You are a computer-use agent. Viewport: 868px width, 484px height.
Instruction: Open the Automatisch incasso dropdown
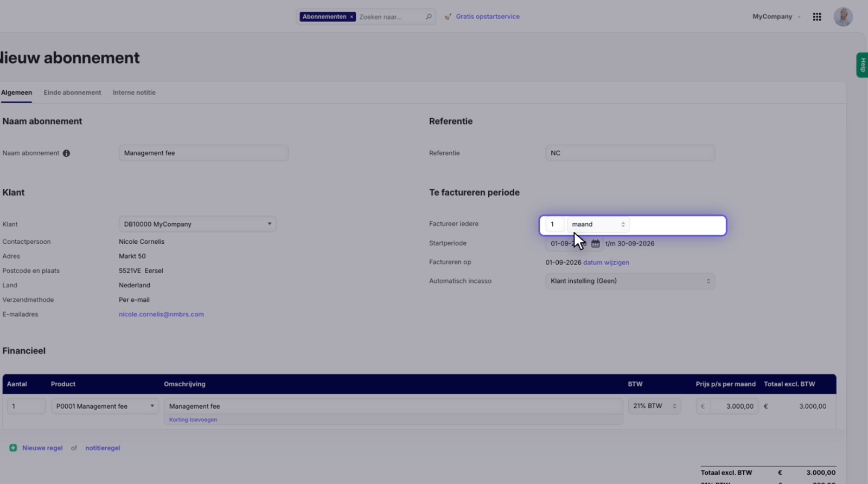pyautogui.click(x=630, y=281)
